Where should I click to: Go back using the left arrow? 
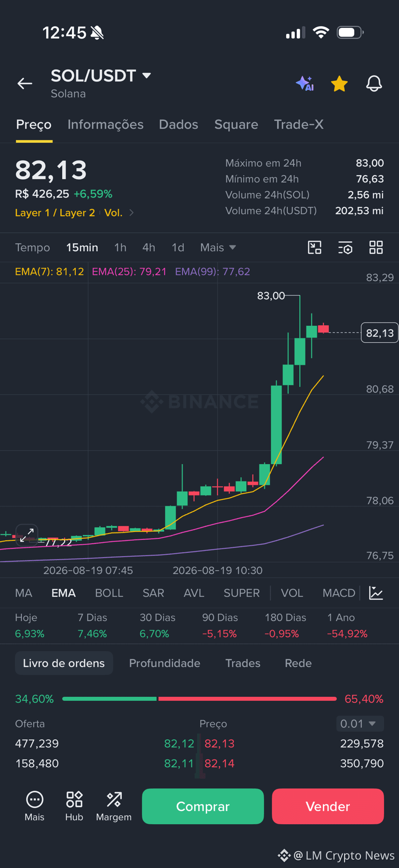pos(25,83)
